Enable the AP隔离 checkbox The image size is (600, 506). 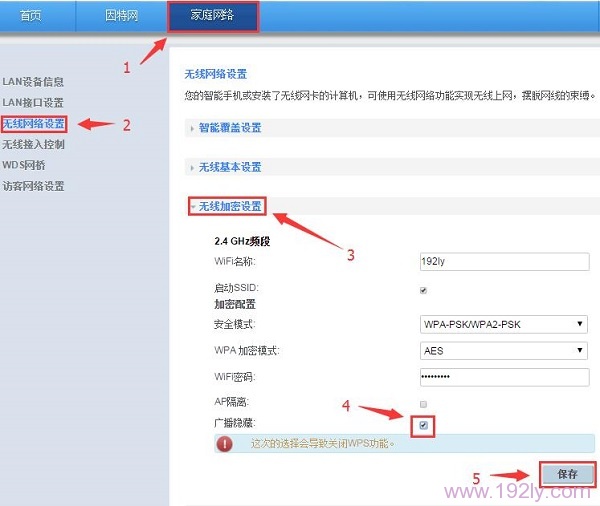pos(423,404)
